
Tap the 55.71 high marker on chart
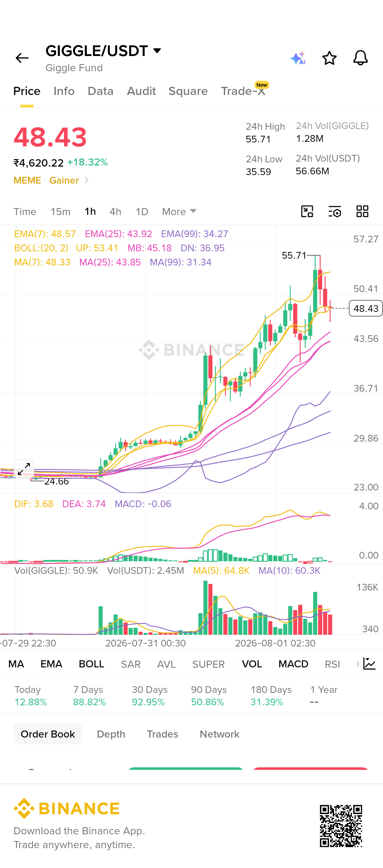(294, 255)
